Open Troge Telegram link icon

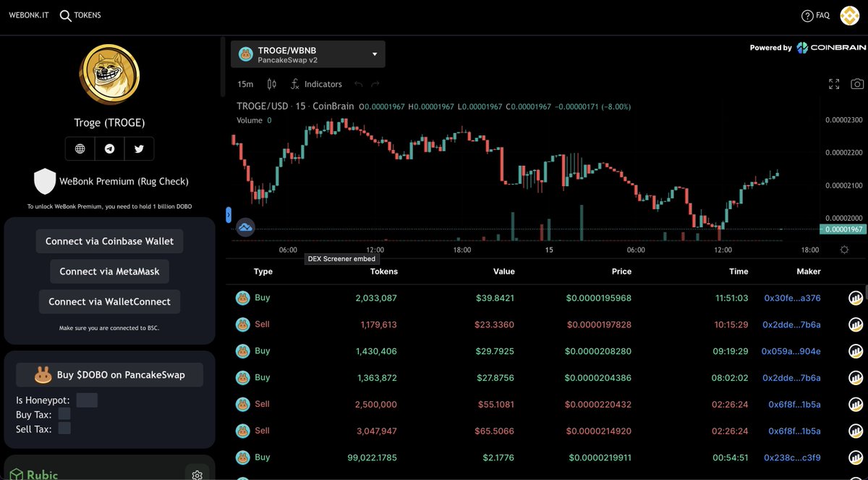pos(109,148)
